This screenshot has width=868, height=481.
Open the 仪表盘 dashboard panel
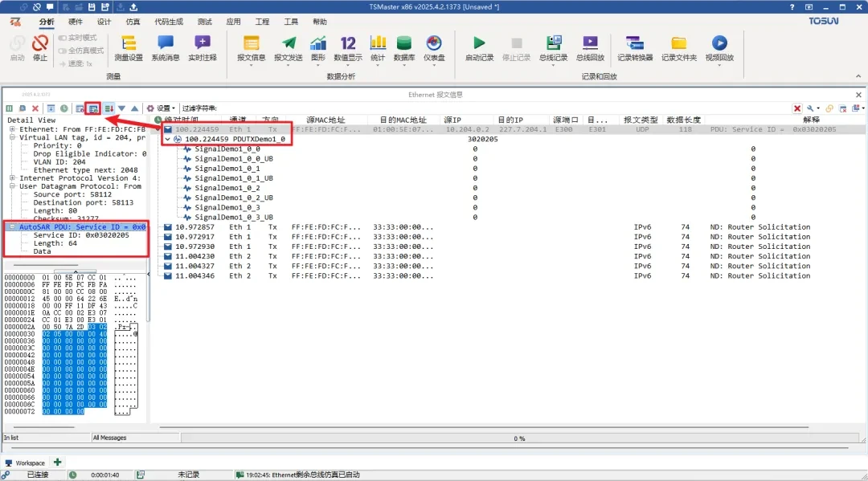coord(434,47)
